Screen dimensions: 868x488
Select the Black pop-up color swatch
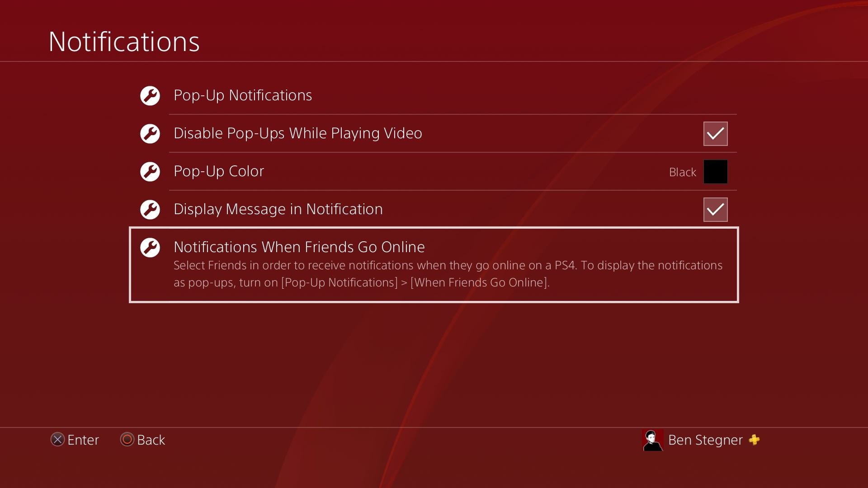(x=715, y=172)
